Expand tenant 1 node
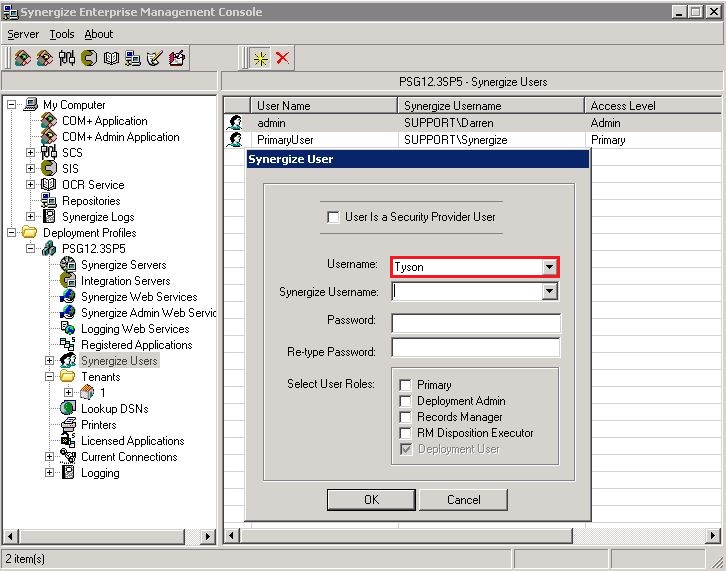The image size is (726, 571). (69, 392)
